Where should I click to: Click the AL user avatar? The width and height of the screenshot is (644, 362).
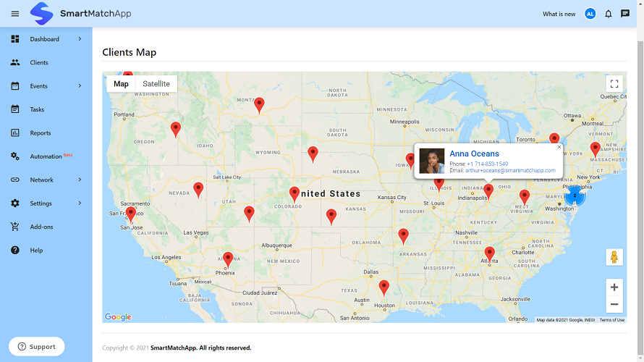(x=590, y=14)
